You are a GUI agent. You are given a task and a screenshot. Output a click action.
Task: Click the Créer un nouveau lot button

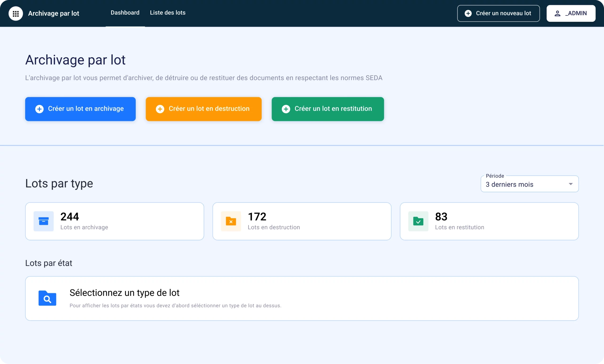[498, 13]
